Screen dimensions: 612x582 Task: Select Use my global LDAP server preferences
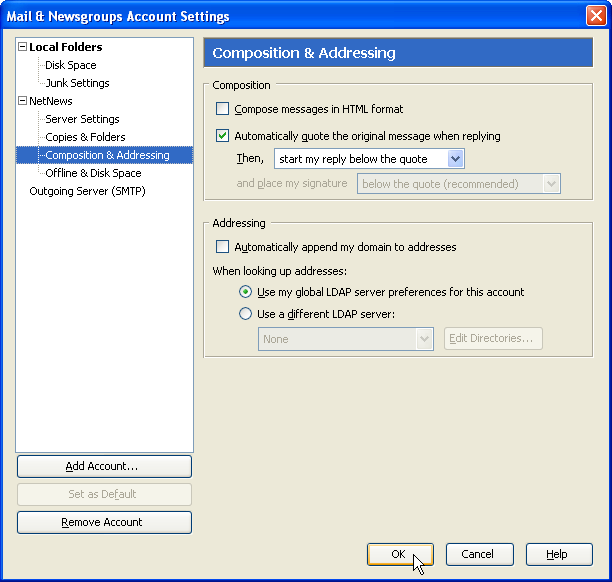pos(245,292)
